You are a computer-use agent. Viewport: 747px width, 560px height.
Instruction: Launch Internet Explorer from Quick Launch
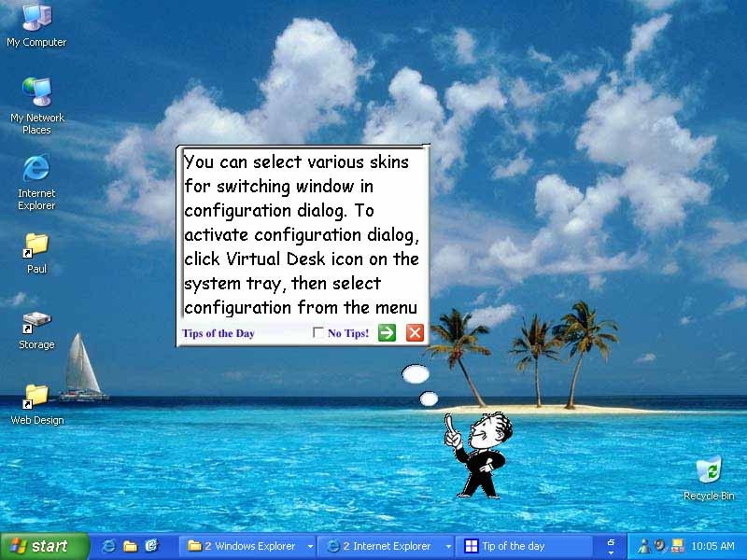[x=108, y=546]
